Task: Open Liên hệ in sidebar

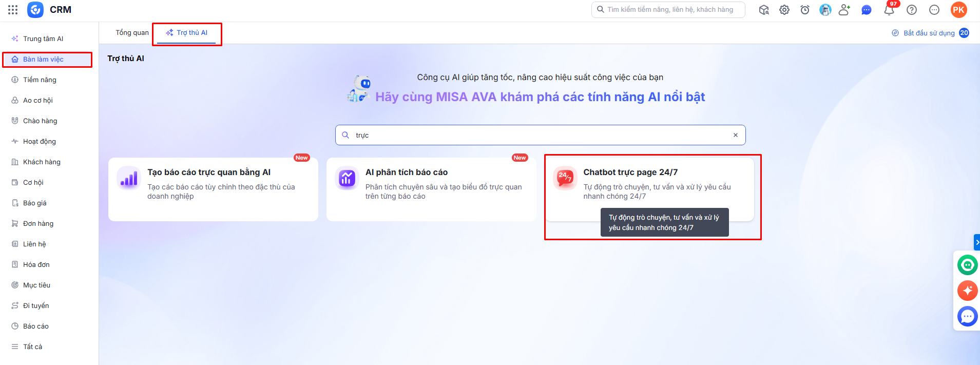Action: pyautogui.click(x=49, y=244)
